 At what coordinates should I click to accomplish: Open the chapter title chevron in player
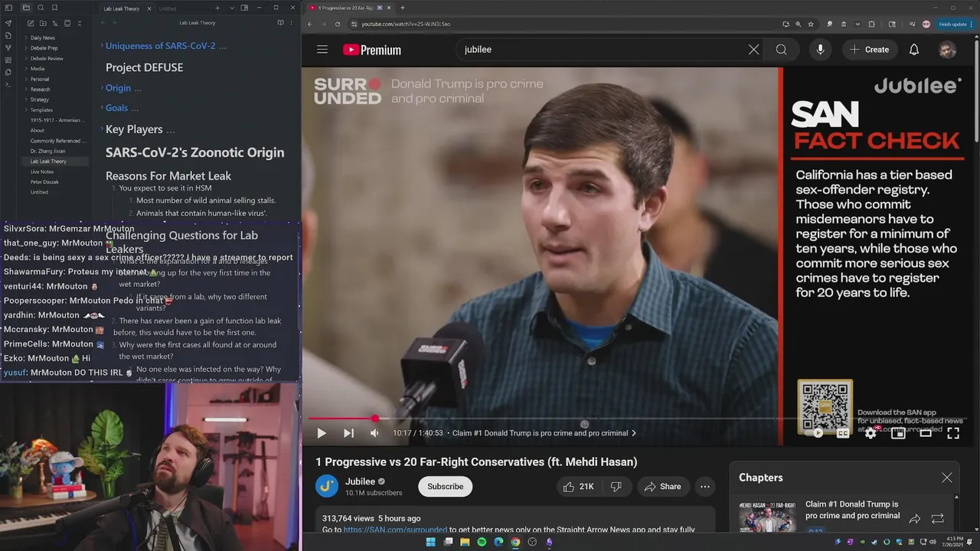click(x=634, y=433)
